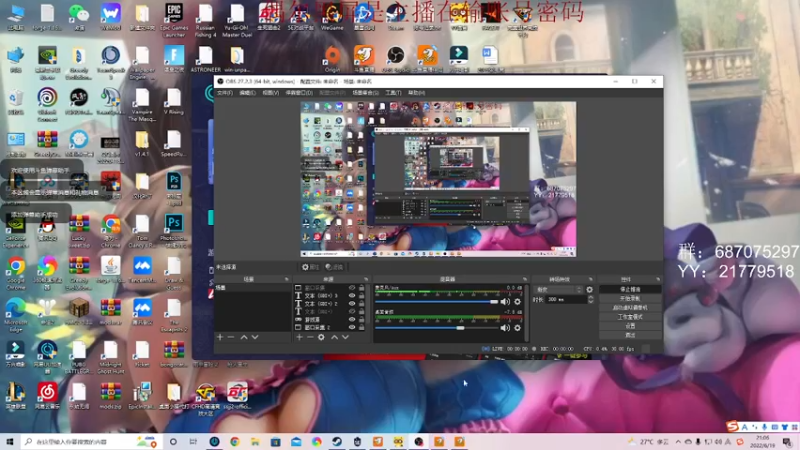Toggle visibility of 文本 (GDI+) 2 source
The image size is (800, 450).
(x=352, y=304)
